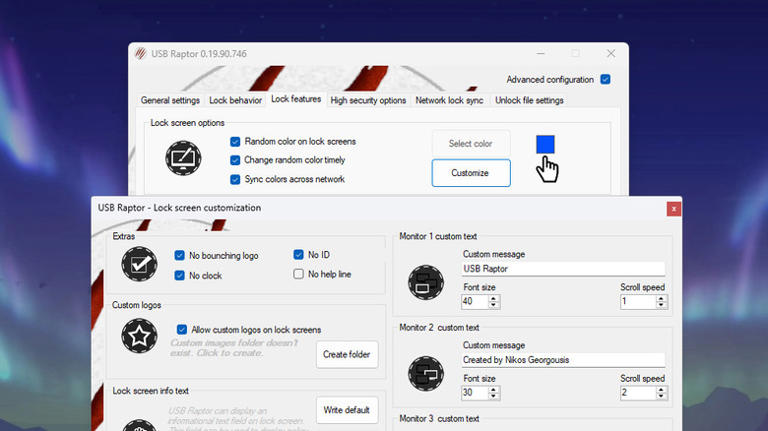768x431 pixels.
Task: Uncheck the No bouncing logo option
Action: [x=179, y=255]
